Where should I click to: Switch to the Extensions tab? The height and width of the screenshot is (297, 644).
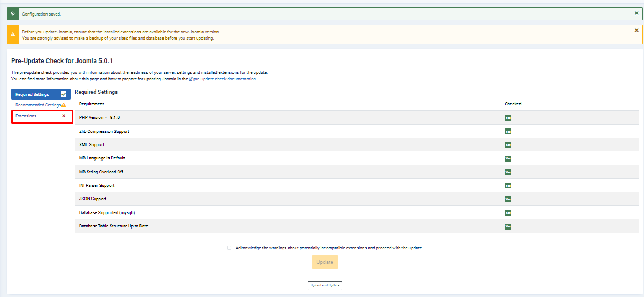pos(26,116)
